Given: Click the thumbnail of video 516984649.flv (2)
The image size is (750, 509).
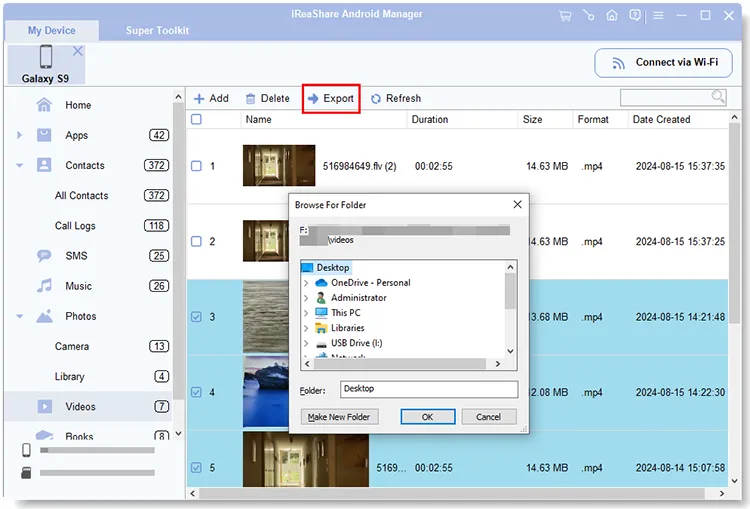Looking at the screenshot, I should (x=279, y=166).
